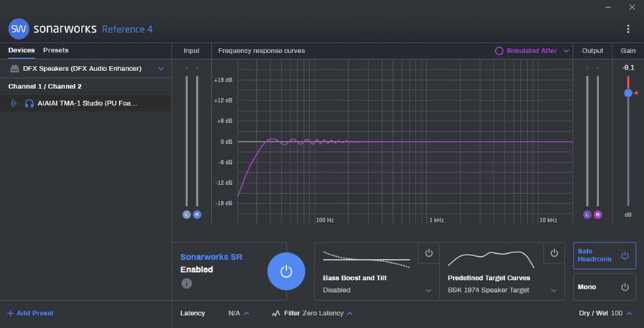Click the +18 dB axis label

tap(223, 80)
